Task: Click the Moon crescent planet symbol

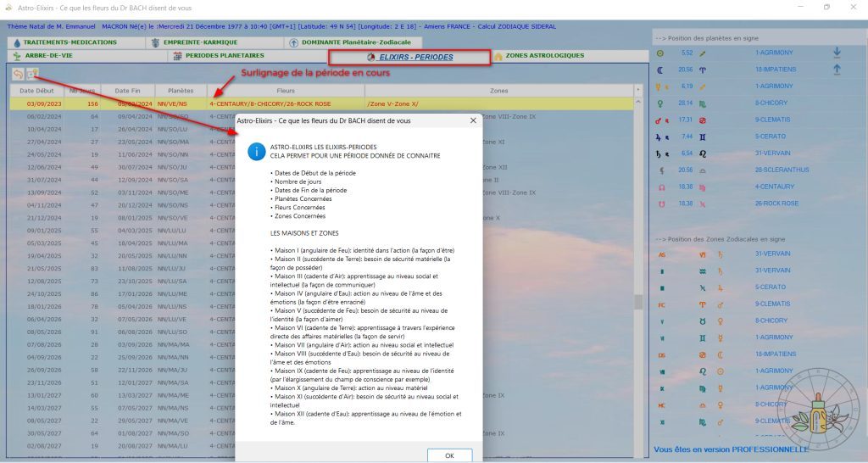Action: pos(660,70)
